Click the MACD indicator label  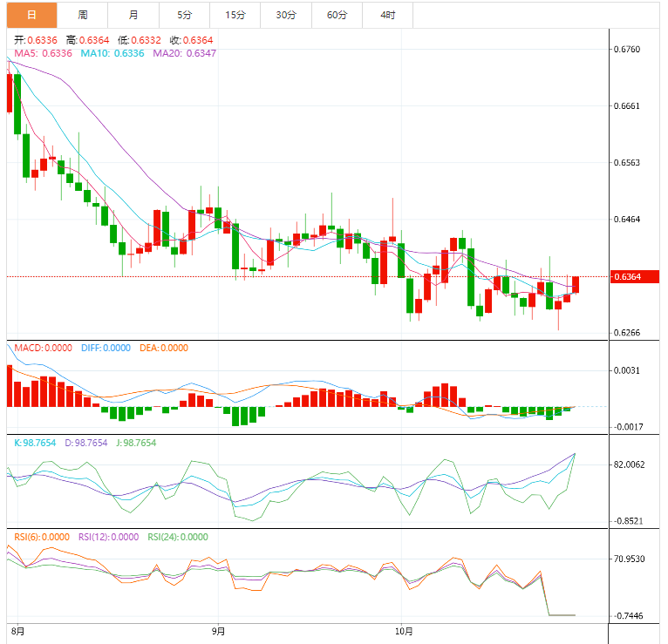[x=44, y=348]
